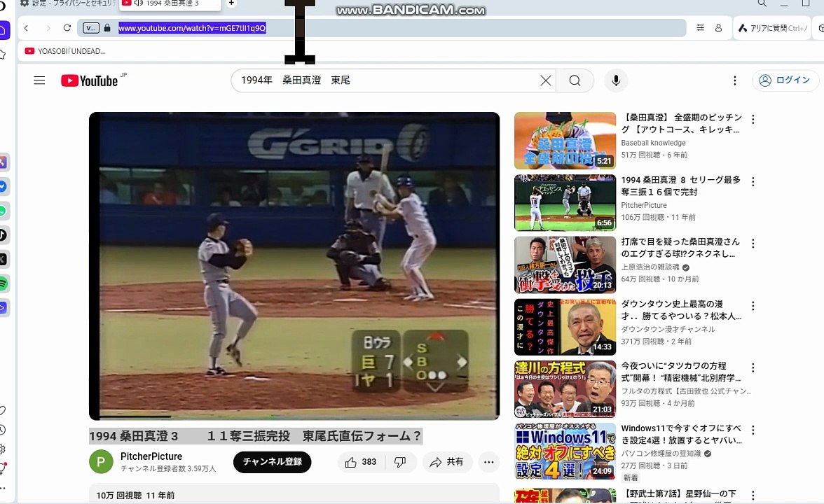The width and height of the screenshot is (824, 504).
Task: Open the YouTube hamburger guide menu
Action: (x=39, y=80)
